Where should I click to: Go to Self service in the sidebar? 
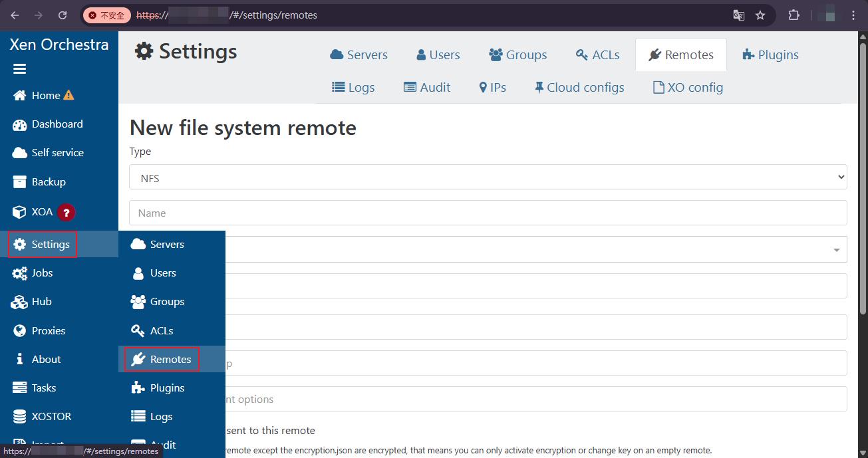(49, 153)
